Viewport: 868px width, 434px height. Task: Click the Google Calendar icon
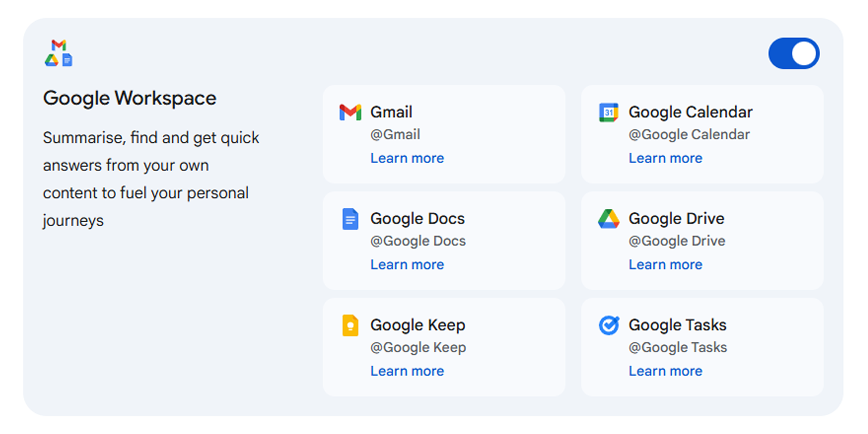point(608,112)
